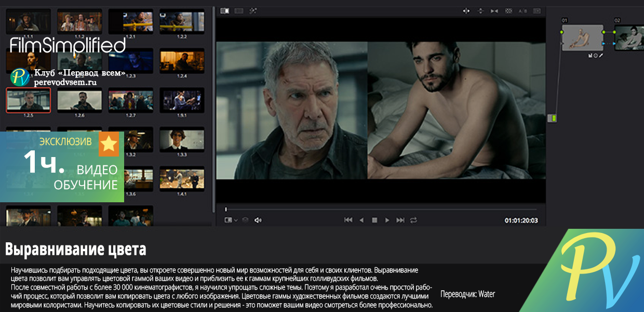The width and height of the screenshot is (644, 312).
Task: Toggle the A/B difference mode
Action: (522, 10)
